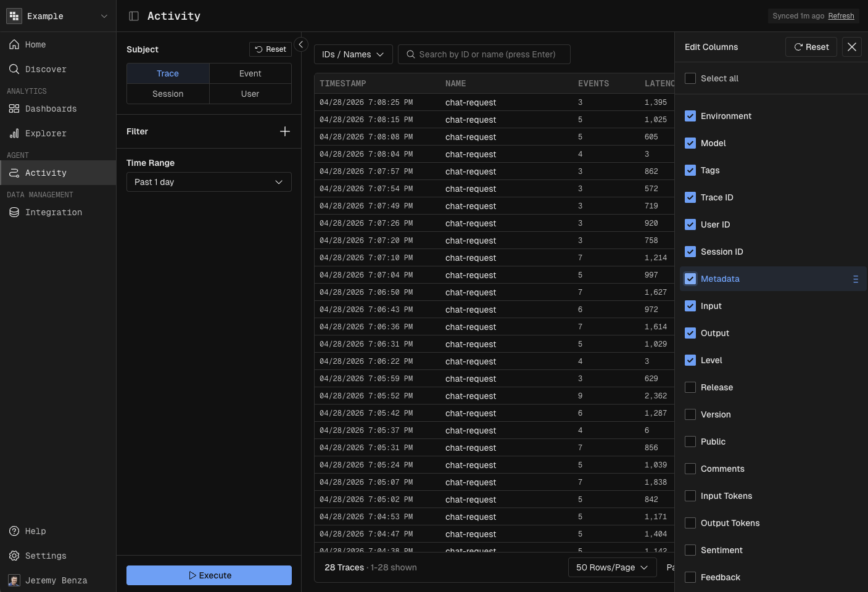This screenshot has height=592, width=868.
Task: Check the Select all checkbox
Action: (x=690, y=78)
